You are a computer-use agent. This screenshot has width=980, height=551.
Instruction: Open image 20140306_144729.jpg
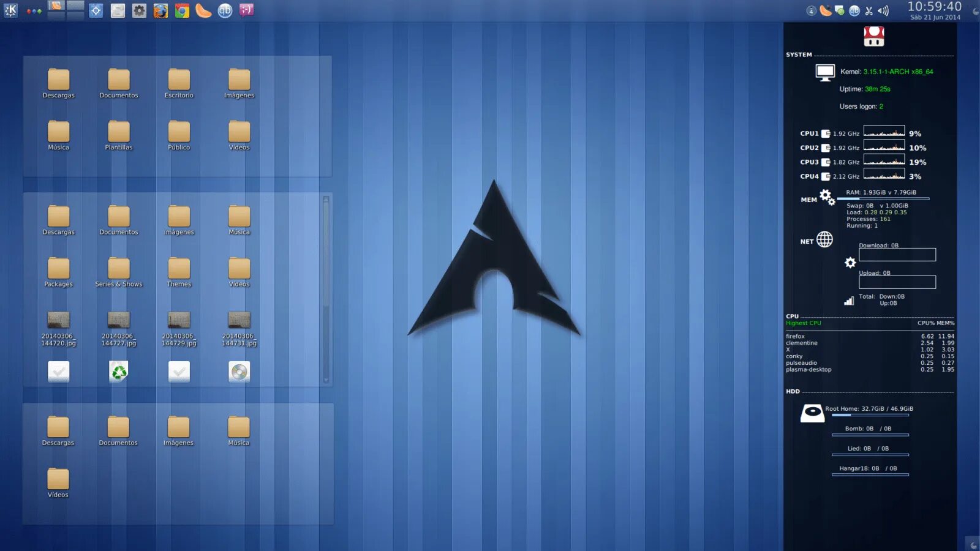[x=179, y=329]
